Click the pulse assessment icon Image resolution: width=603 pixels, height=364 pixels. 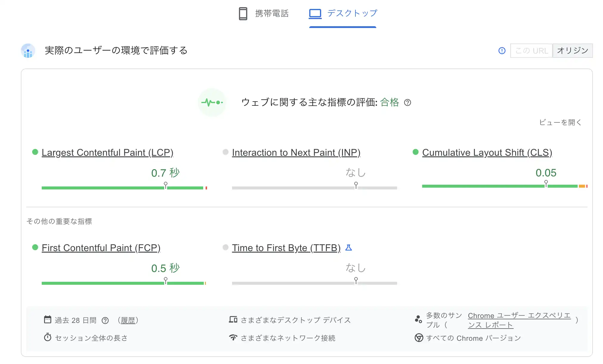[212, 103]
